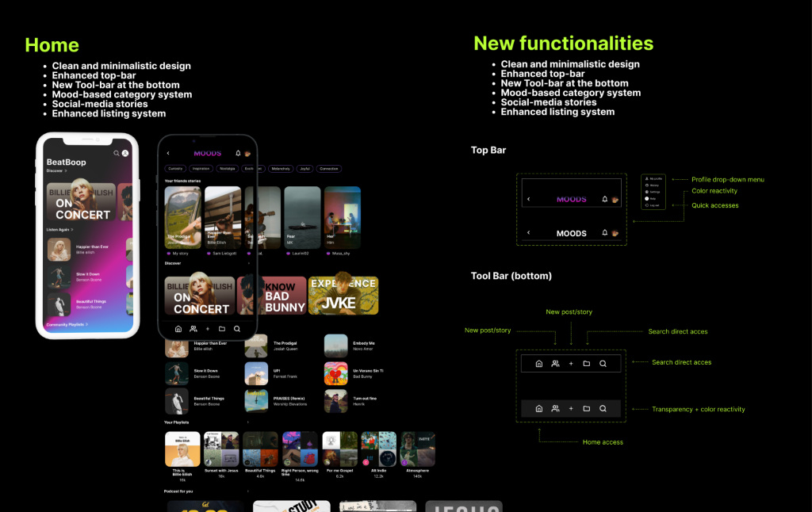Open the Alt Indie playlist cover
This screenshot has width=812, height=512.
[378, 449]
